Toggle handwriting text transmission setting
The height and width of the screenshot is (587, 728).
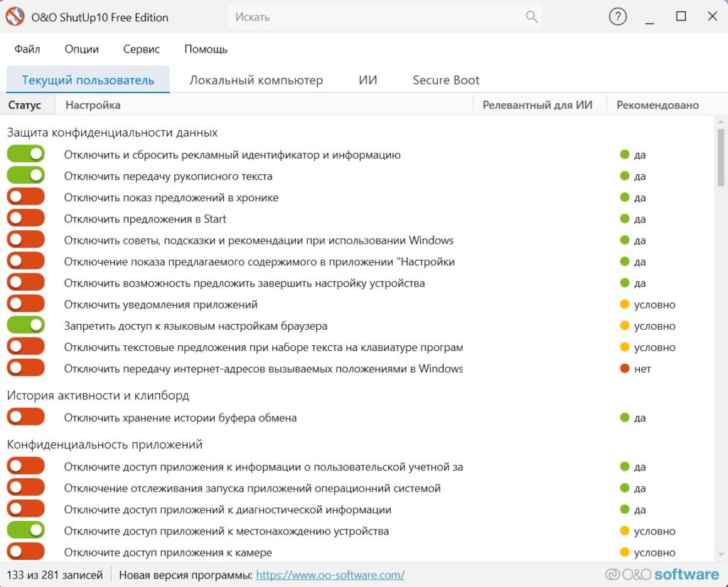click(26, 175)
